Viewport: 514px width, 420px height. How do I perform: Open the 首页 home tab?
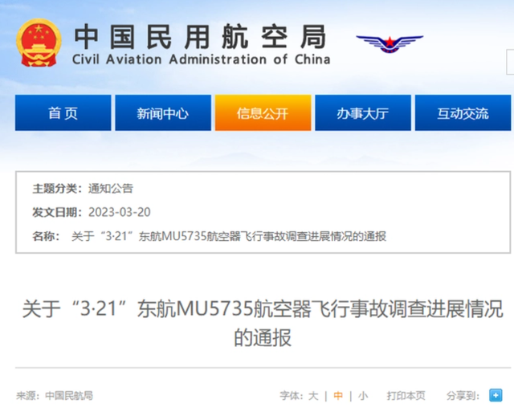pos(63,112)
